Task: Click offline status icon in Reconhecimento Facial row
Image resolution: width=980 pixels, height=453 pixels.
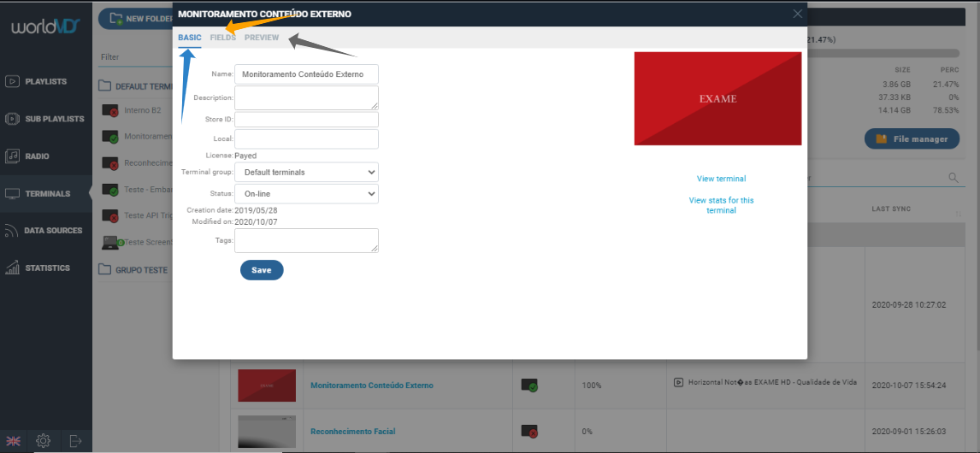Action: [x=529, y=431]
